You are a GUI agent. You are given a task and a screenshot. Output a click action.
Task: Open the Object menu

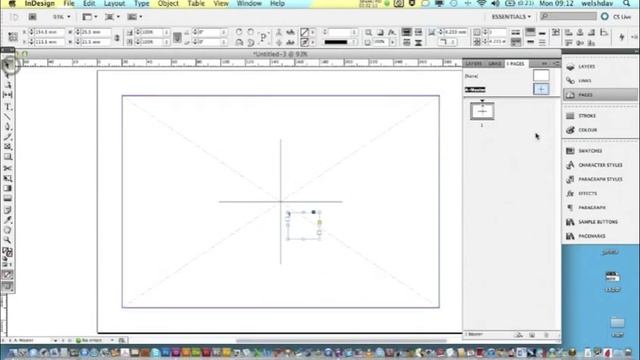click(168, 4)
